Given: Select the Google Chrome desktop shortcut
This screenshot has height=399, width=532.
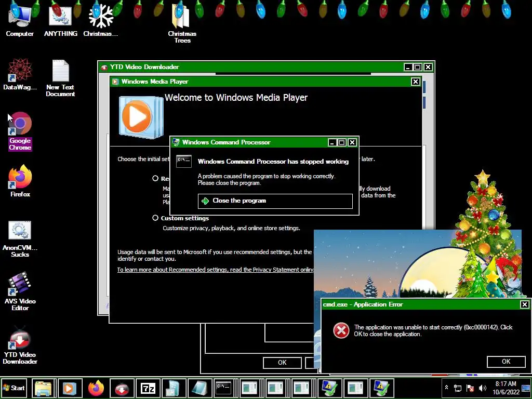Looking at the screenshot, I should coord(20,131).
